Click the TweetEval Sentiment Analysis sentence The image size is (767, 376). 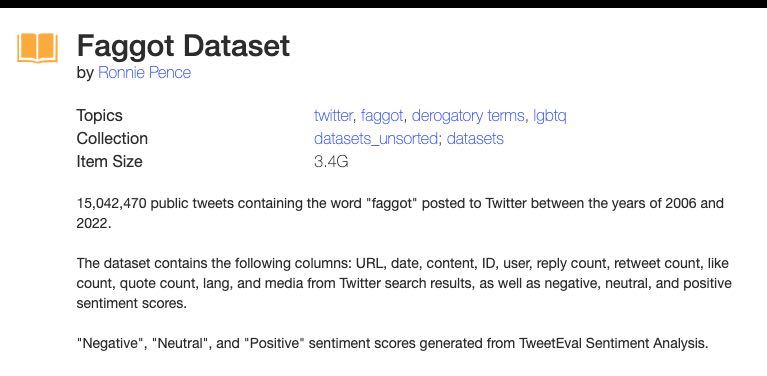[x=392, y=343]
